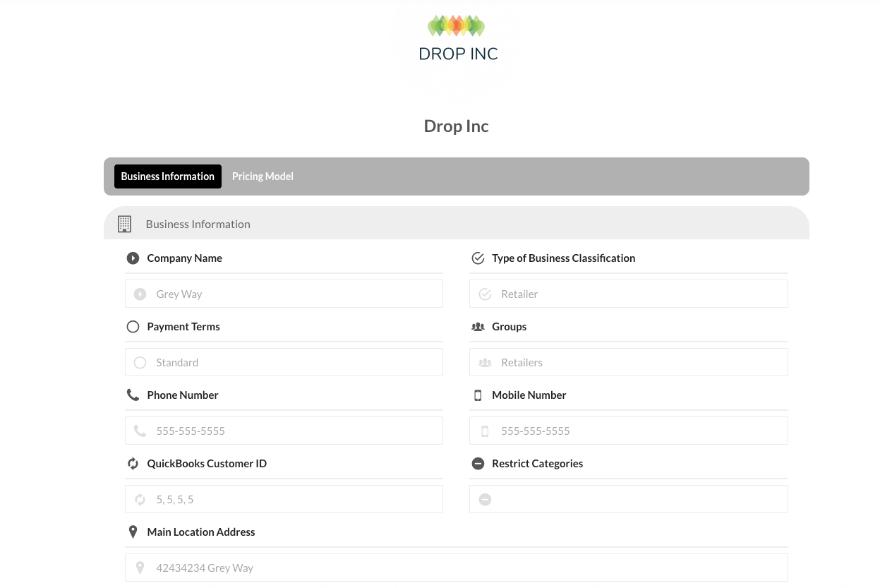Image resolution: width=880 pixels, height=588 pixels.
Task: Click the Business Information section header text
Action: click(198, 224)
